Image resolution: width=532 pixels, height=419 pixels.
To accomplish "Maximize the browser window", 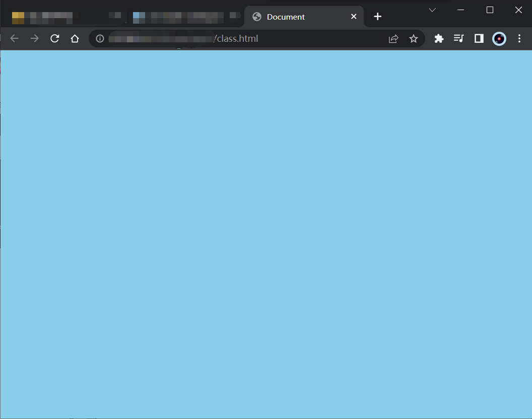I will (x=490, y=10).
